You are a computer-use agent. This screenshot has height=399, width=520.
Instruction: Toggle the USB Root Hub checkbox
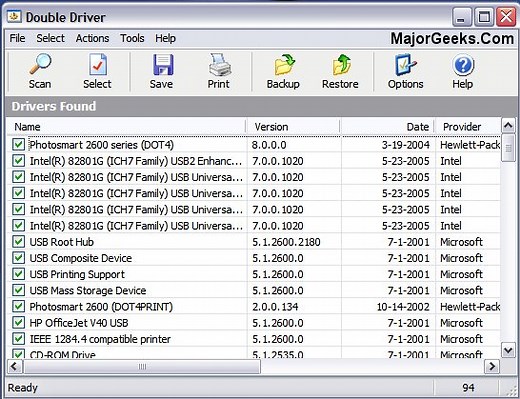tap(18, 242)
